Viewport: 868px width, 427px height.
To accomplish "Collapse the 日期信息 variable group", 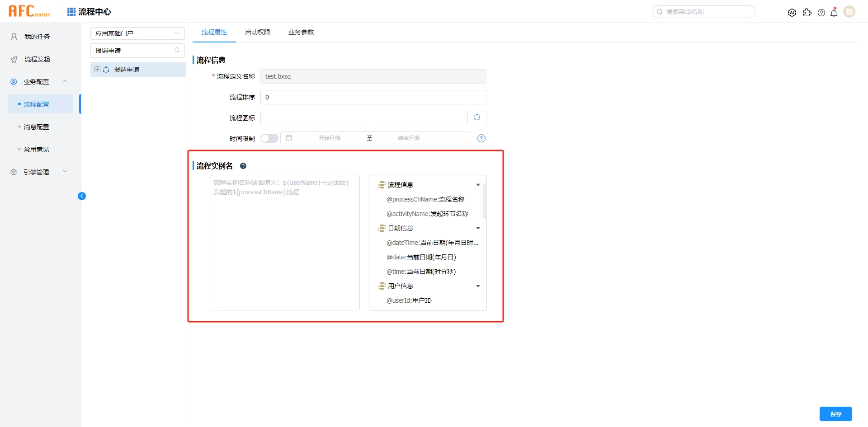I will [x=478, y=228].
